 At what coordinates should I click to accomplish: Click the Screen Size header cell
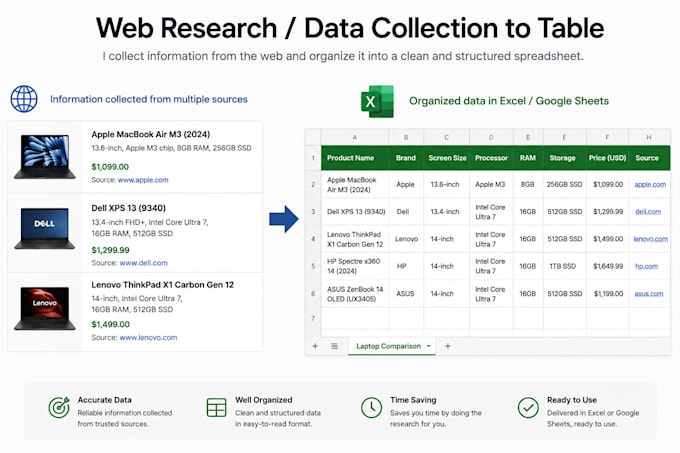[447, 158]
